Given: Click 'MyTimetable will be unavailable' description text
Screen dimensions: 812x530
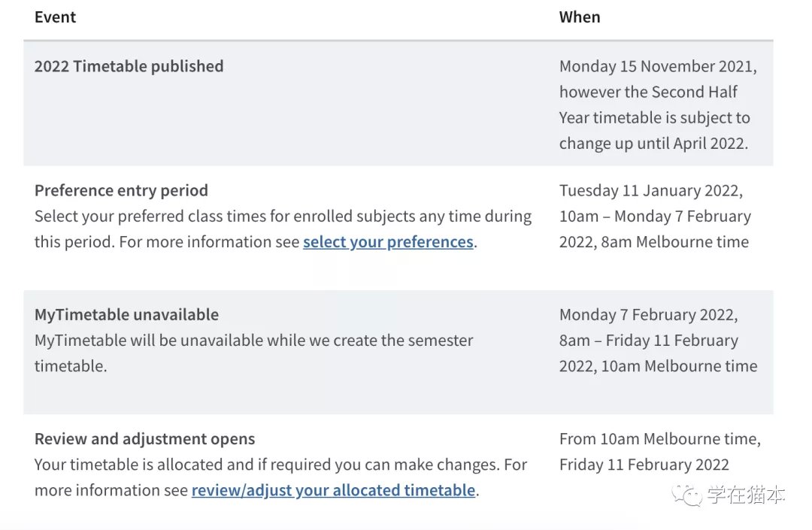Looking at the screenshot, I should (x=254, y=353).
